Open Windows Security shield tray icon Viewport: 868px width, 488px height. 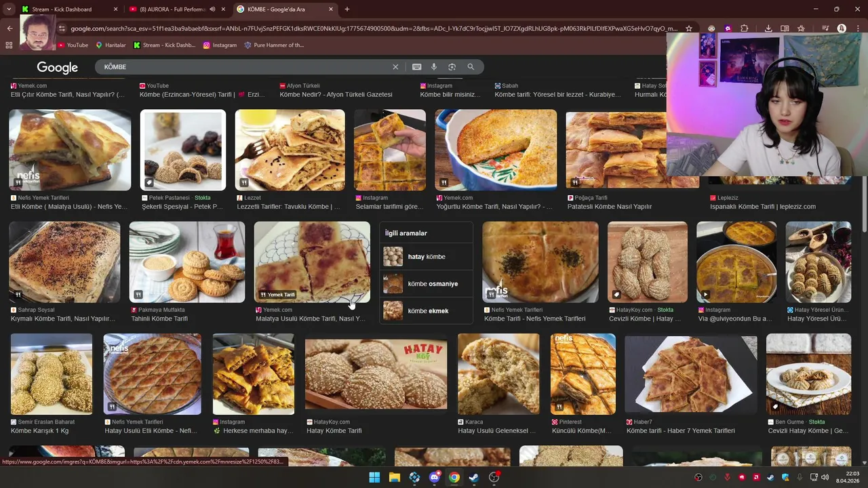pos(785,478)
